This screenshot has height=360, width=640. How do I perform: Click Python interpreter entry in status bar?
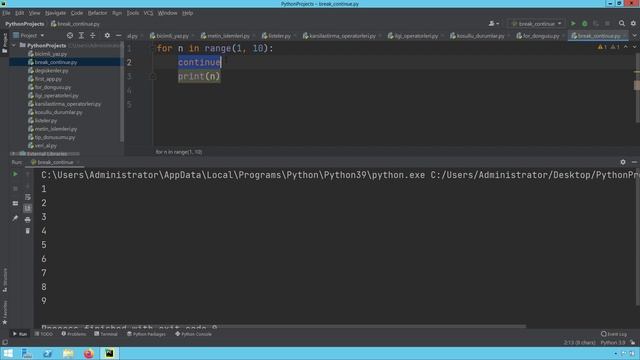(613, 342)
